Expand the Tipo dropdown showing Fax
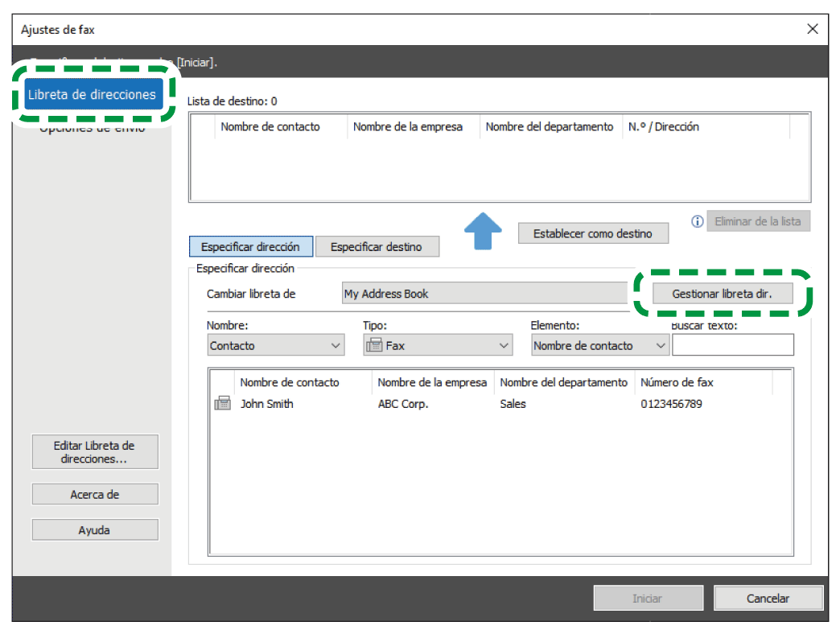840x634 pixels. coord(438,346)
